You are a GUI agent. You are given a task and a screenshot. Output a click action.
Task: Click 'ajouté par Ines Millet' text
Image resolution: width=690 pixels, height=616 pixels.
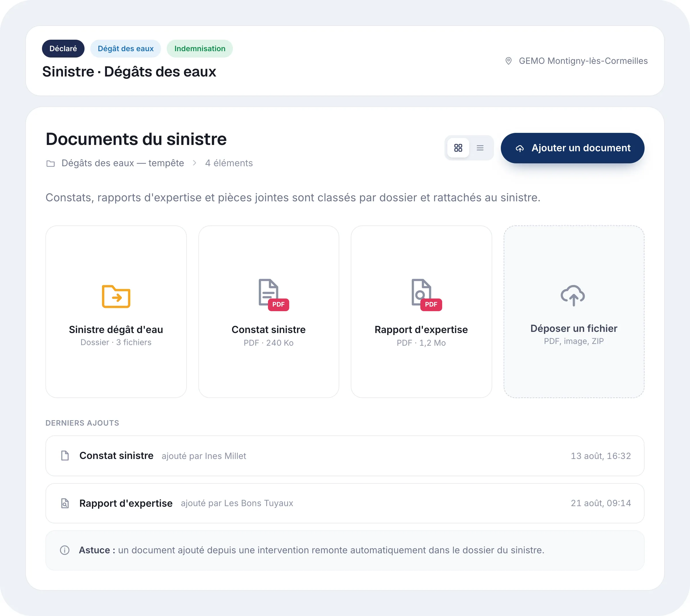(204, 456)
